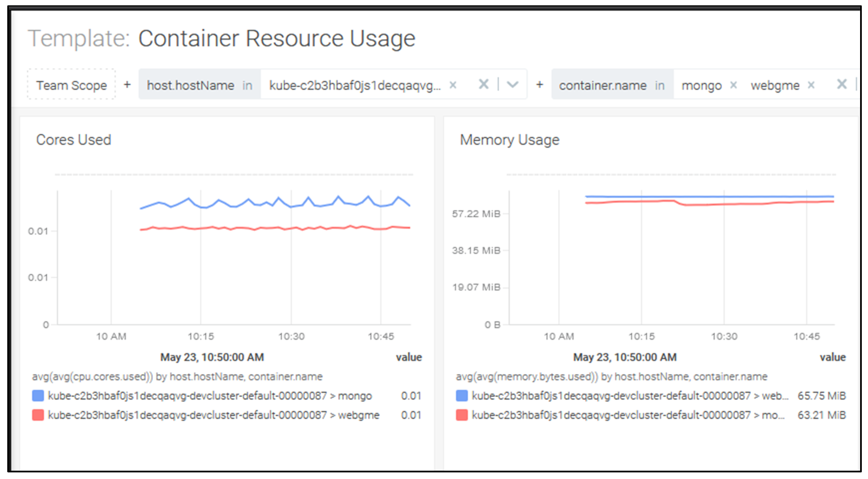Click the container.name filter label
Viewport: 868px width, 479px height.
click(x=602, y=85)
